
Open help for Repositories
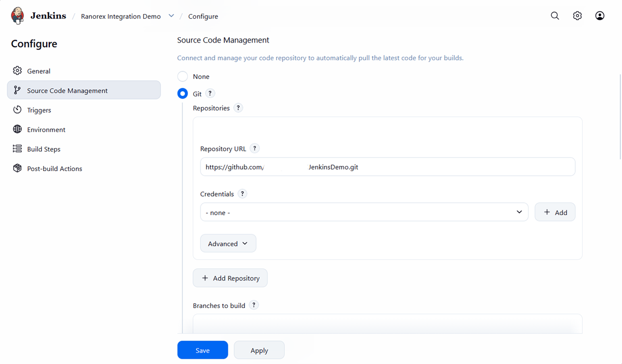238,108
